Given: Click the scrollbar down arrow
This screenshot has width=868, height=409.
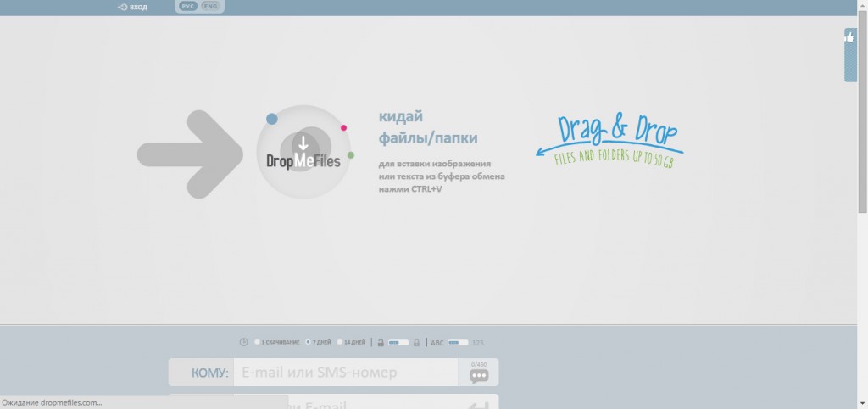Looking at the screenshot, I should [862, 404].
